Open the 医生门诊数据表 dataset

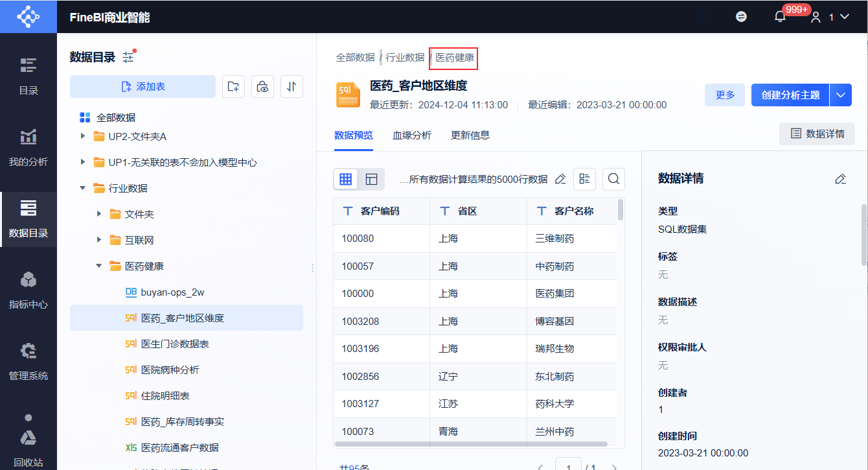coord(187,344)
